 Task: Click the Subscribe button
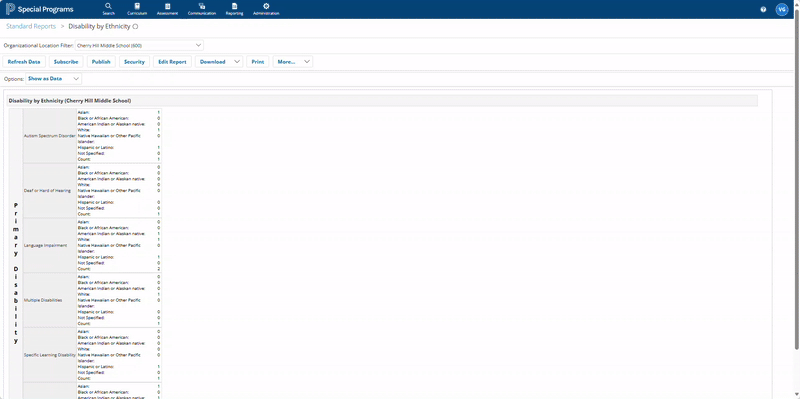(x=66, y=62)
